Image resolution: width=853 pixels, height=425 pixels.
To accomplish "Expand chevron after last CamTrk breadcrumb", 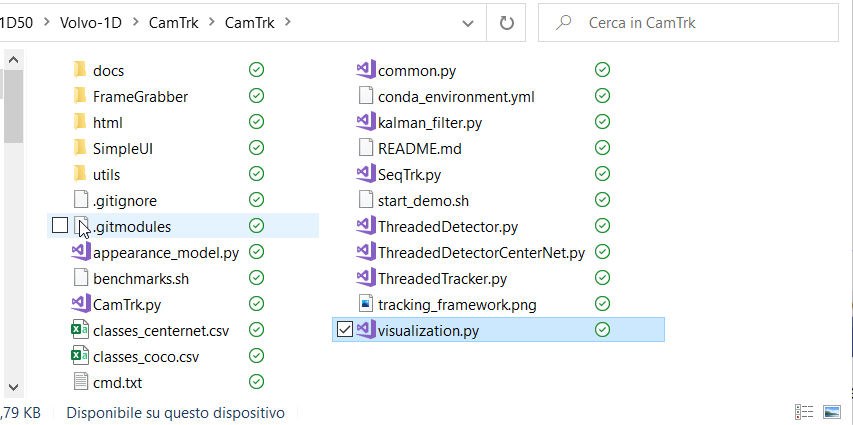I will 289,22.
